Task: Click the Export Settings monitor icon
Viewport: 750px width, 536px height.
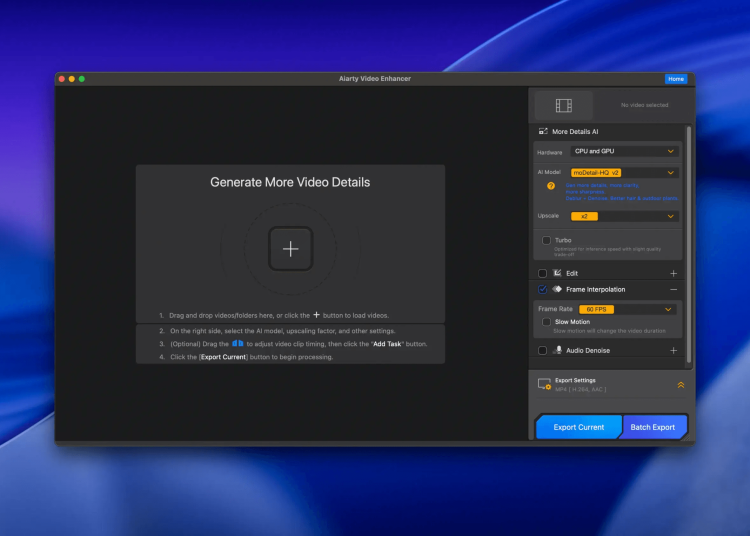Action: [x=544, y=384]
